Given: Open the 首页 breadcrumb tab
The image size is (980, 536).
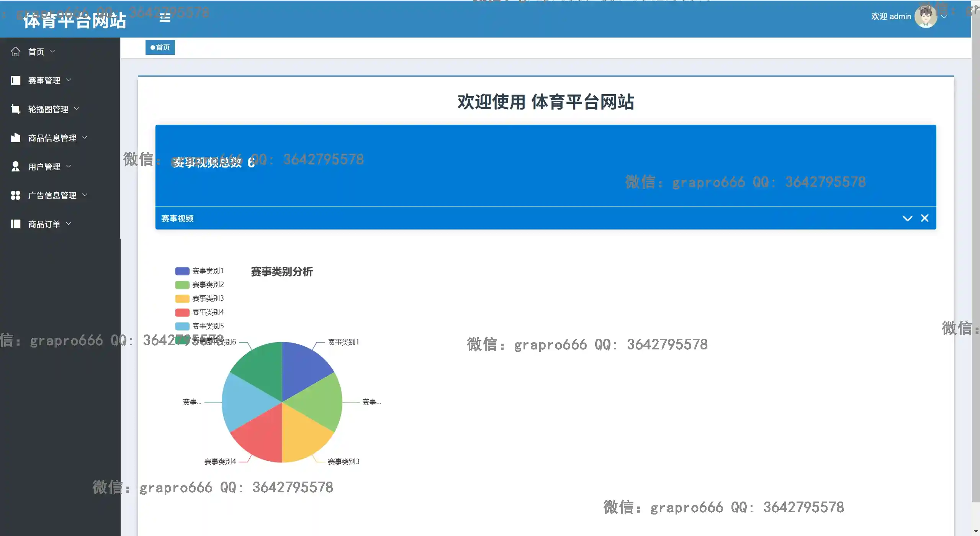Looking at the screenshot, I should pyautogui.click(x=160, y=47).
